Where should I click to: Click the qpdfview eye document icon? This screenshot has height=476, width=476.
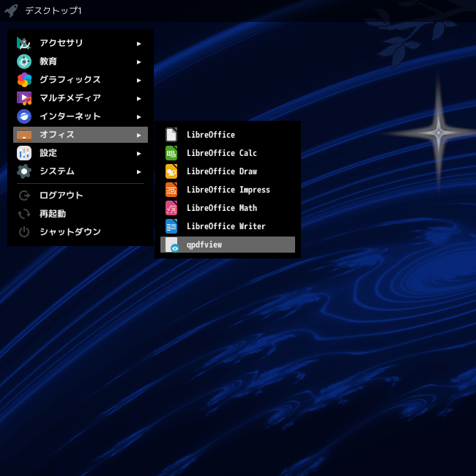pos(172,245)
